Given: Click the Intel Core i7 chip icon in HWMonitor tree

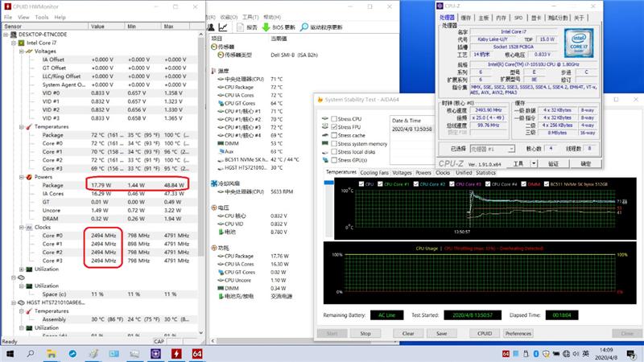Looking at the screenshot, I should [x=22, y=42].
